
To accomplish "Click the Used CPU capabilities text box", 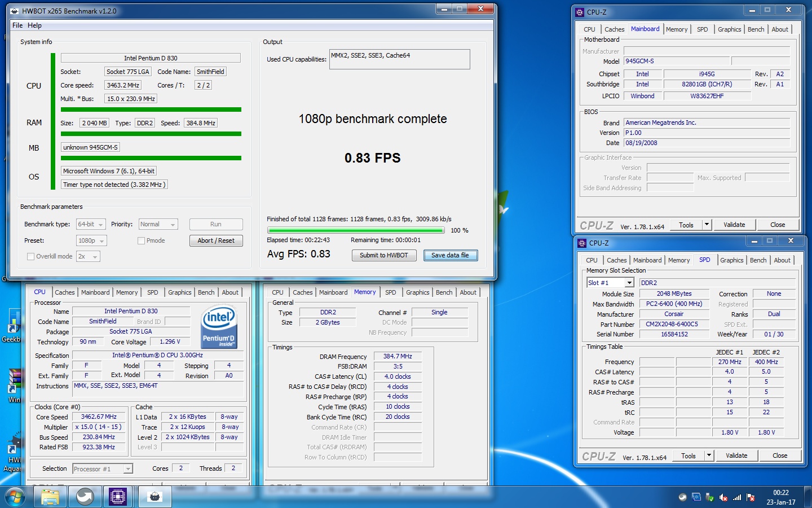I will (x=400, y=59).
